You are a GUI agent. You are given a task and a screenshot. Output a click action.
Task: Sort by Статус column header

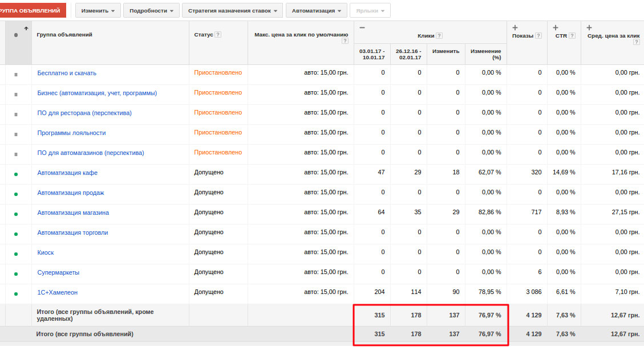(204, 34)
